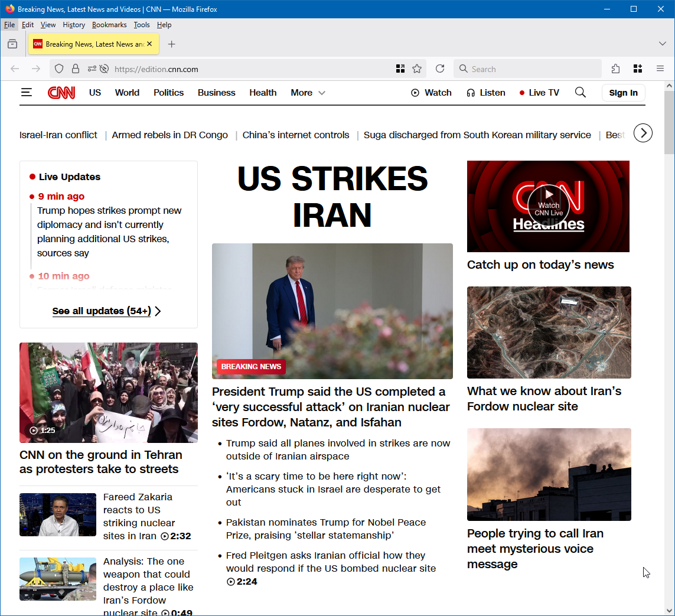Open Israel-Iran conflict topic

58,135
